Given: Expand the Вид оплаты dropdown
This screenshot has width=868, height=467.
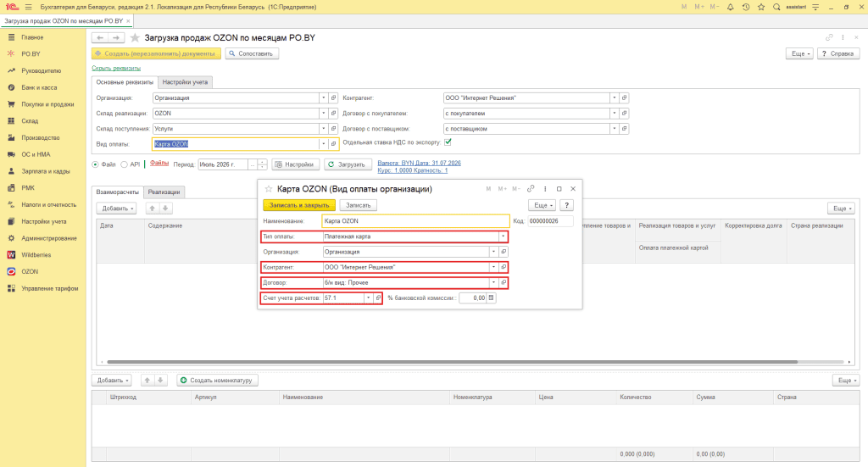Looking at the screenshot, I should pos(323,144).
